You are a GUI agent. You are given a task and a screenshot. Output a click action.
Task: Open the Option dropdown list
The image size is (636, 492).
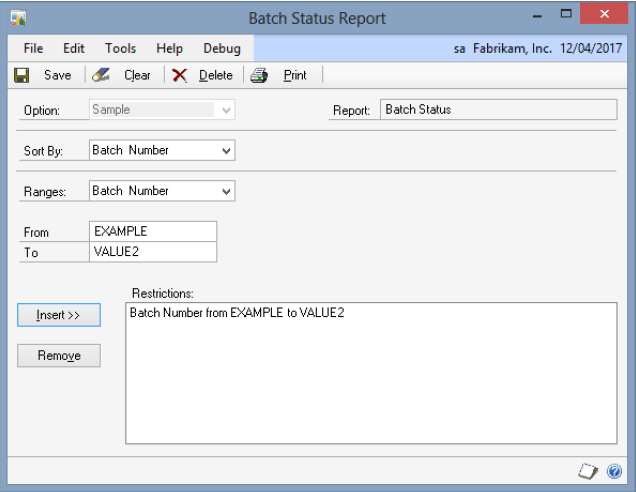pyautogui.click(x=226, y=110)
